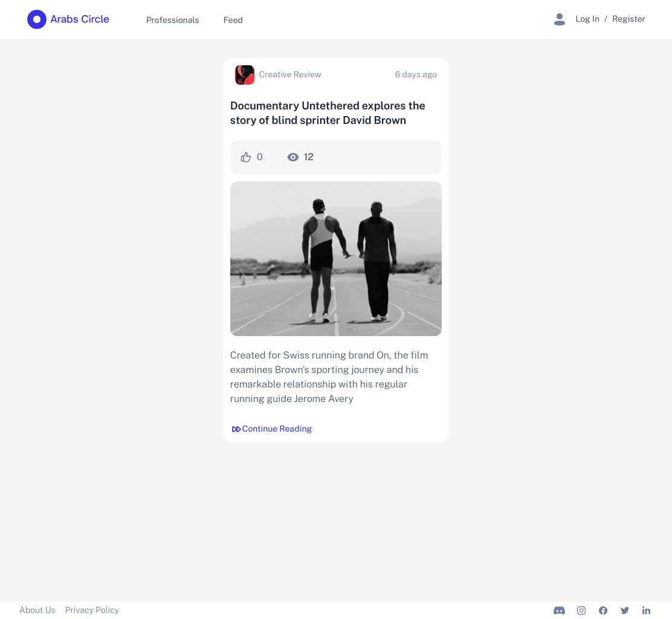The image size is (672, 619).
Task: Click the eye views icon
Action: coord(292,157)
